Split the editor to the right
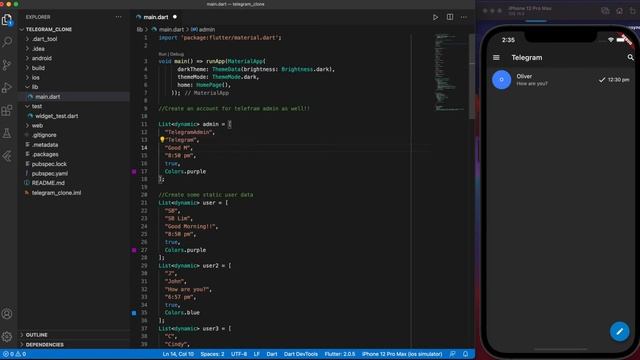The width and height of the screenshot is (640, 360). (450, 17)
